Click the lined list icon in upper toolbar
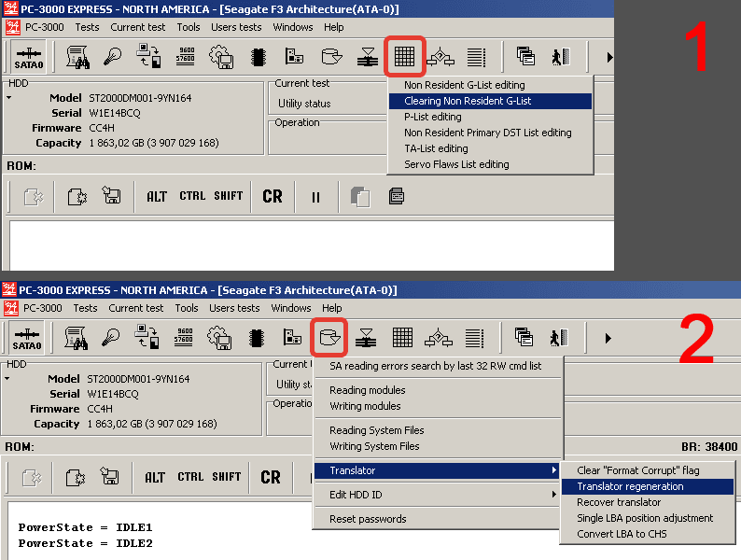Viewport: 741px width, 560px height. (476, 57)
